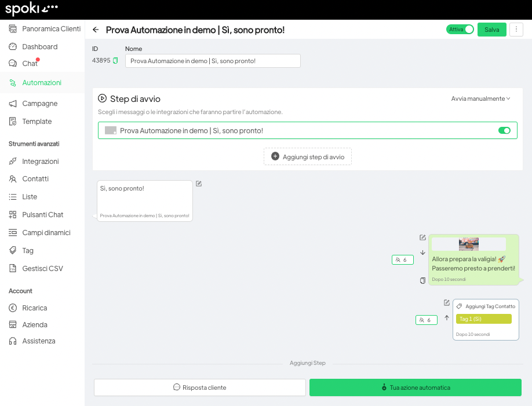Click the Aggiungi step di avvio button
Screen dimensions: 532x406
(x=307, y=156)
